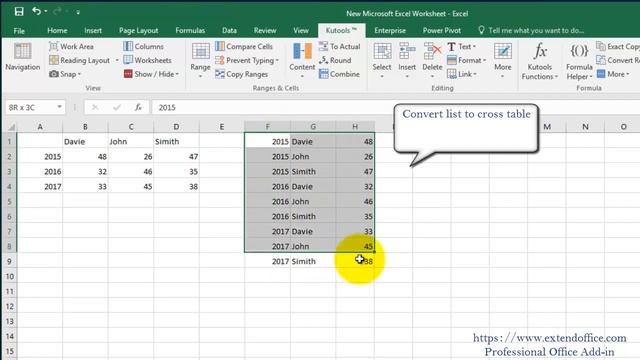Viewport: 640px width, 360px height.
Task: Open the Review tab
Action: [x=265, y=31]
